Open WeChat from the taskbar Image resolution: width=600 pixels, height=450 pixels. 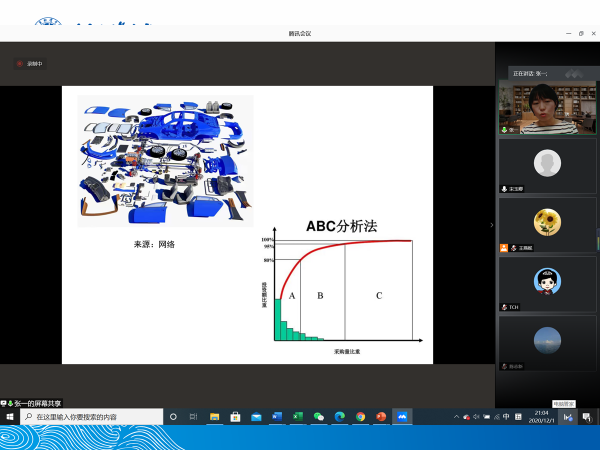(318, 416)
